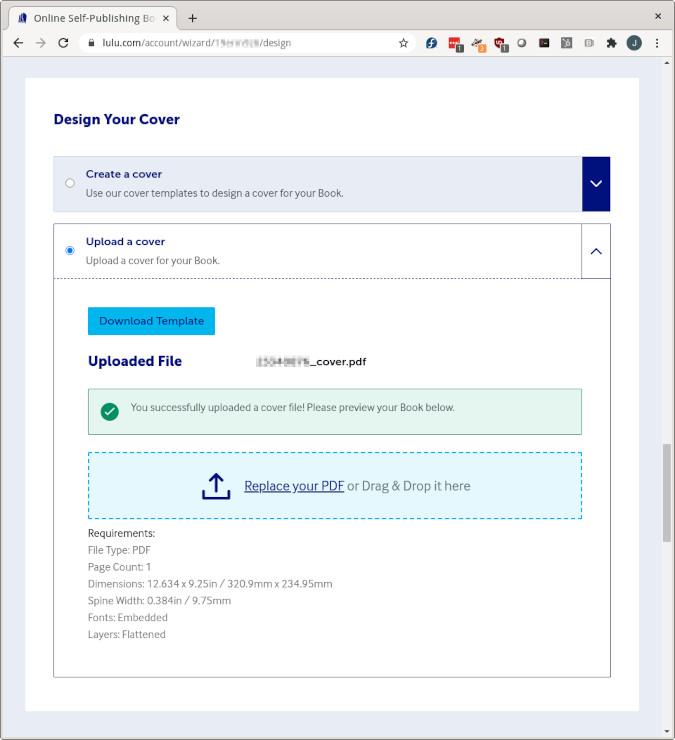Screen dimensions: 675x740
Task: Click the page's vertical scrollbar thumb
Action: pyautogui.click(x=667, y=493)
